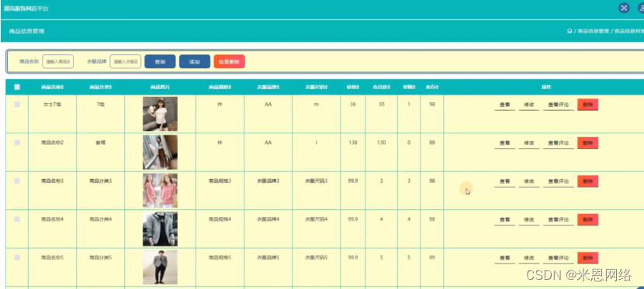Click 修改 for 商品名称3 row
This screenshot has width=644, height=289.
tap(529, 181)
